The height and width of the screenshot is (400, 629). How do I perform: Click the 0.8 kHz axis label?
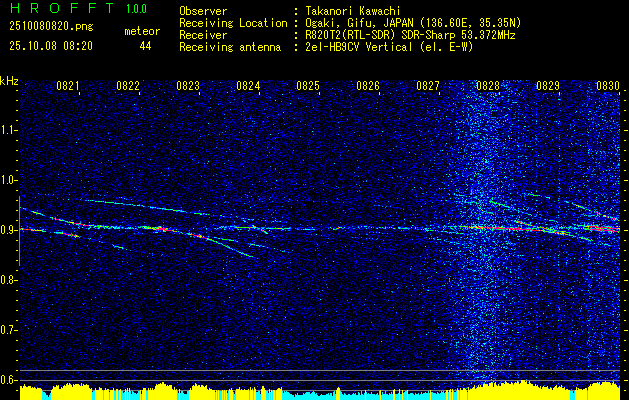pyautogui.click(x=8, y=280)
